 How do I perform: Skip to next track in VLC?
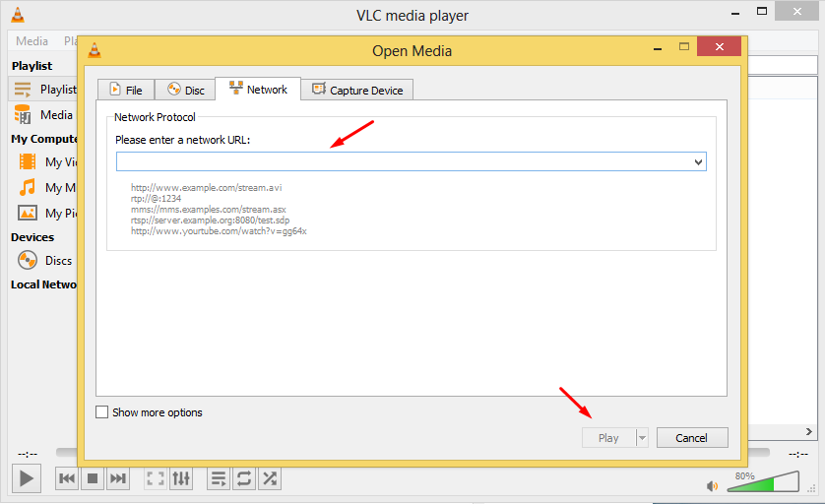point(118,478)
